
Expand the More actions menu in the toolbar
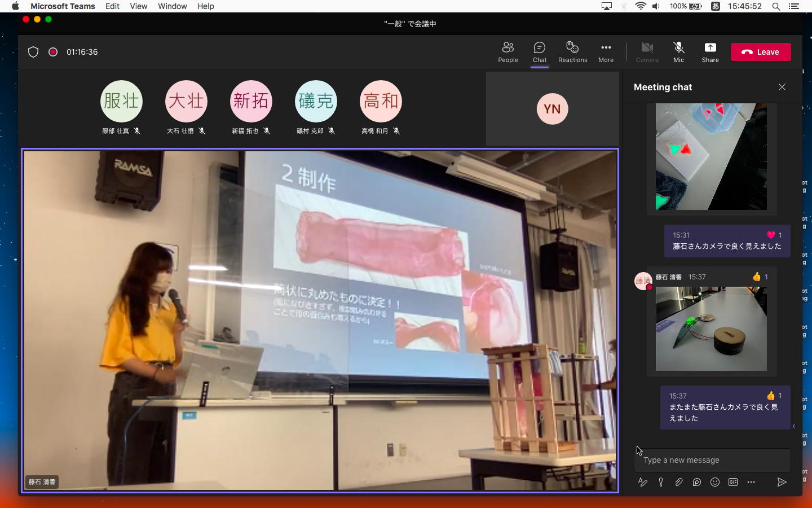click(x=606, y=52)
